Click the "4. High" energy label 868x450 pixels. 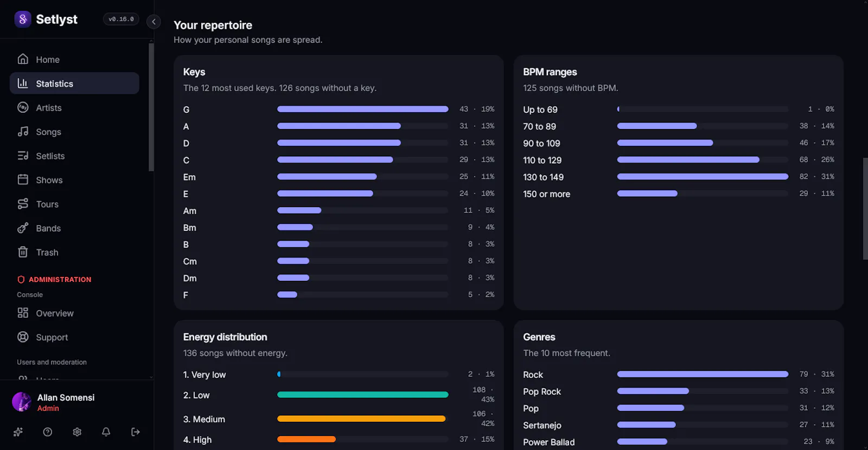pos(197,440)
